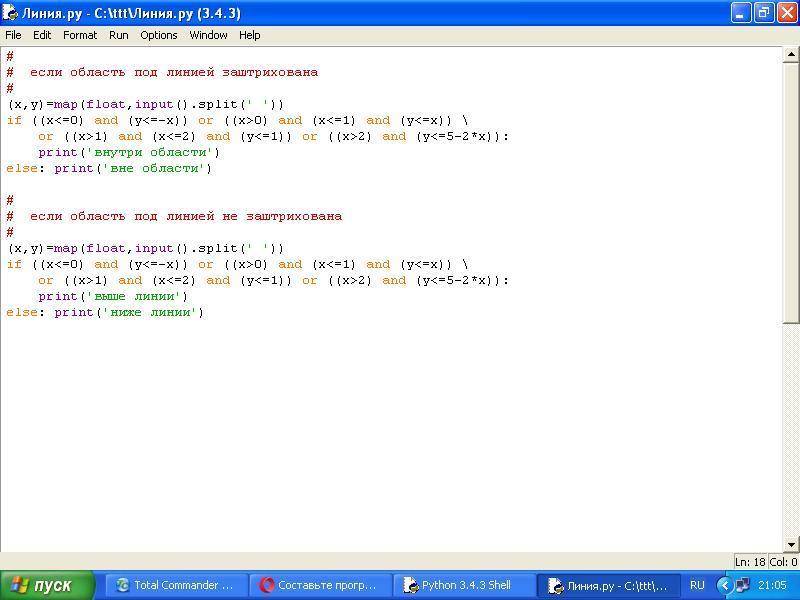Open the Window menu
Viewport: 800px width, 600px height.
coord(208,35)
